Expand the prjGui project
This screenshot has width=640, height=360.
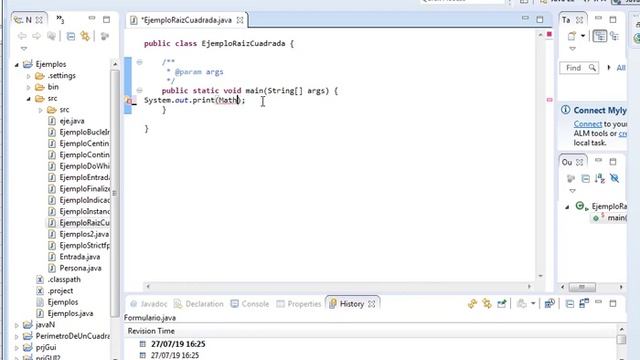[17, 348]
